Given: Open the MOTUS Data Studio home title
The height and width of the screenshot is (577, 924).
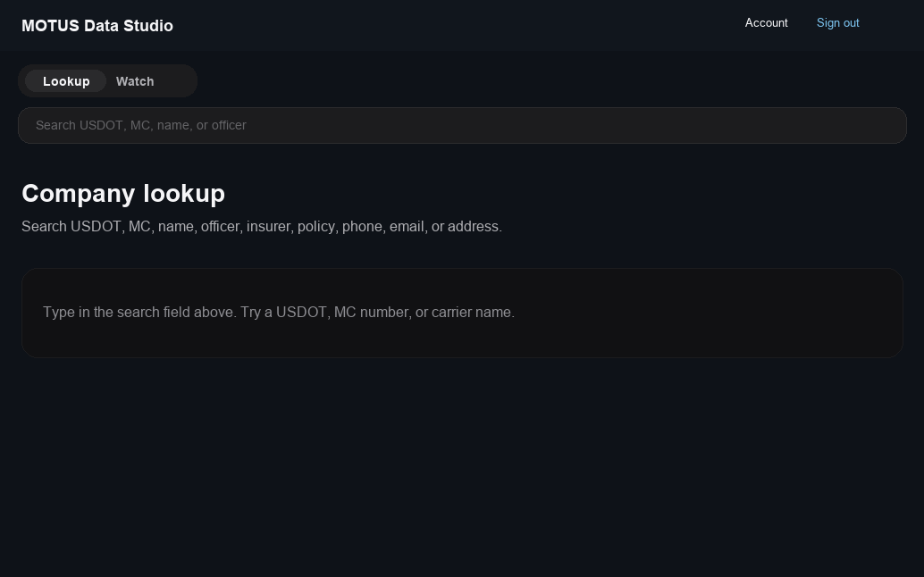Looking at the screenshot, I should (x=97, y=26).
